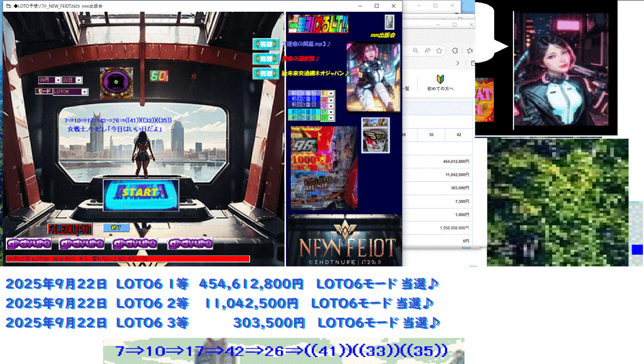Click the big START button
This screenshot has height=364, width=644.
141,194
